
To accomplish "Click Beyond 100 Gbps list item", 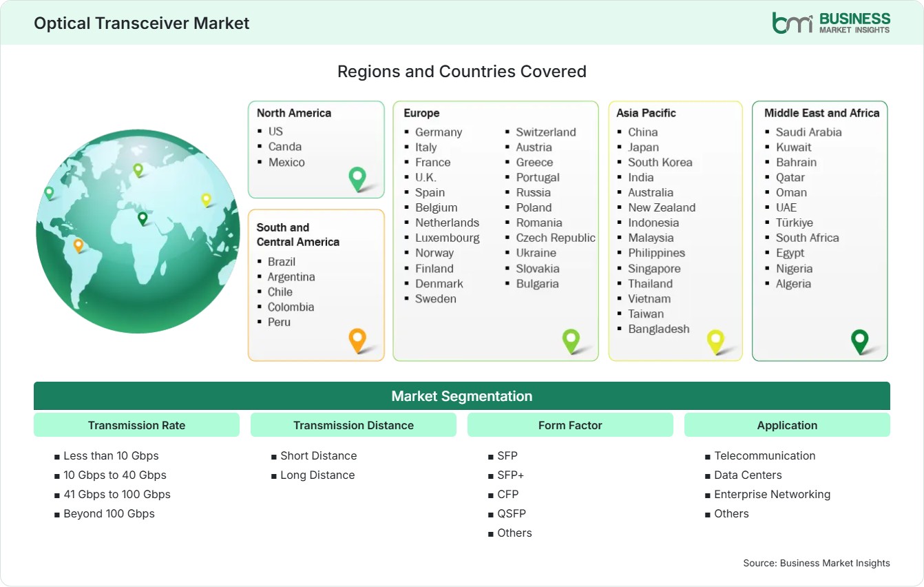I will (x=109, y=513).
